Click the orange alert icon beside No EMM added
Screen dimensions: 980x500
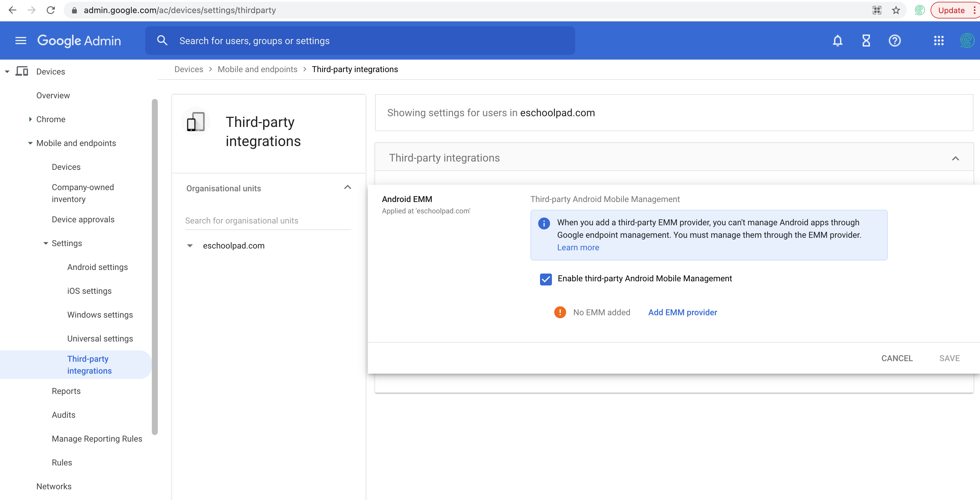(x=560, y=312)
